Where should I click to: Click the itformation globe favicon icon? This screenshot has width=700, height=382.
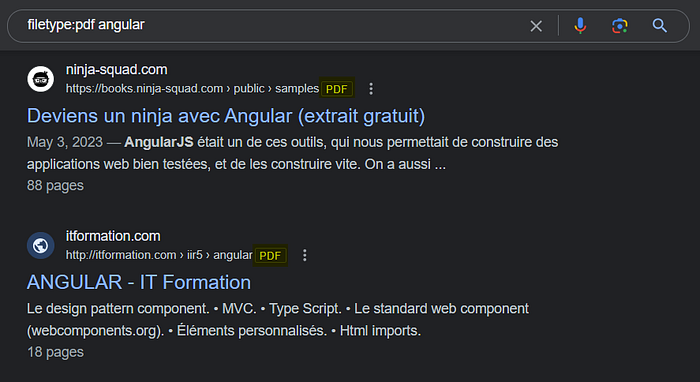pyautogui.click(x=41, y=245)
